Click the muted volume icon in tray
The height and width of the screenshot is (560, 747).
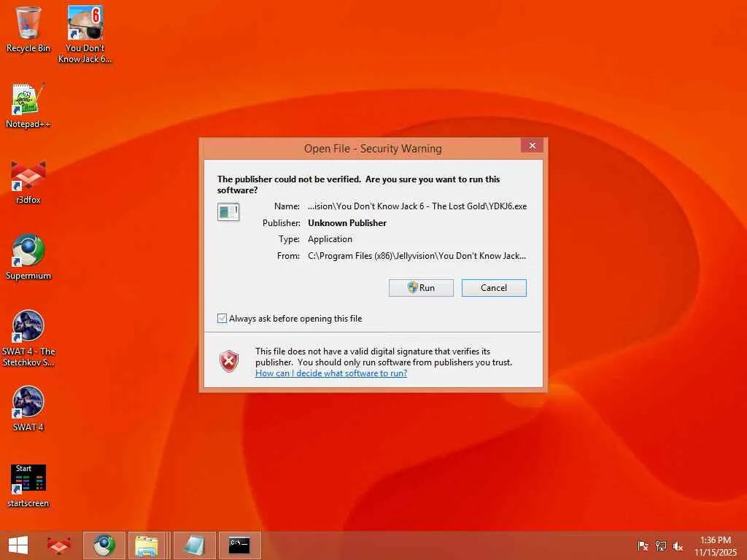point(678,545)
